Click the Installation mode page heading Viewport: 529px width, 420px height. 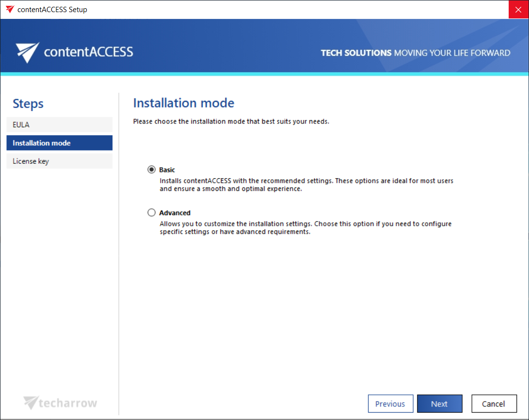184,103
